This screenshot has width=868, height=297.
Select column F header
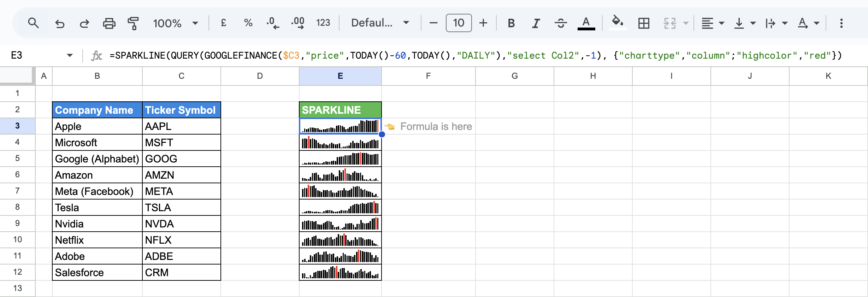[429, 76]
